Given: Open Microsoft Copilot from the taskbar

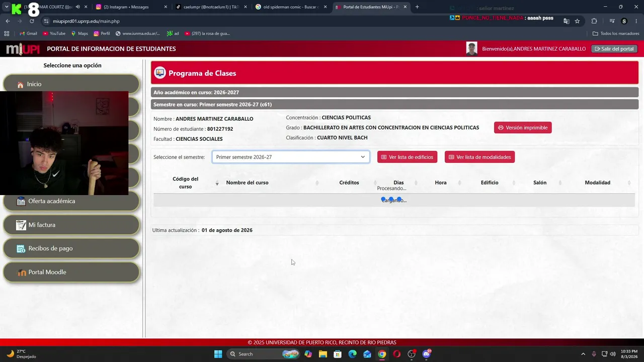Looking at the screenshot, I should coord(308,354).
